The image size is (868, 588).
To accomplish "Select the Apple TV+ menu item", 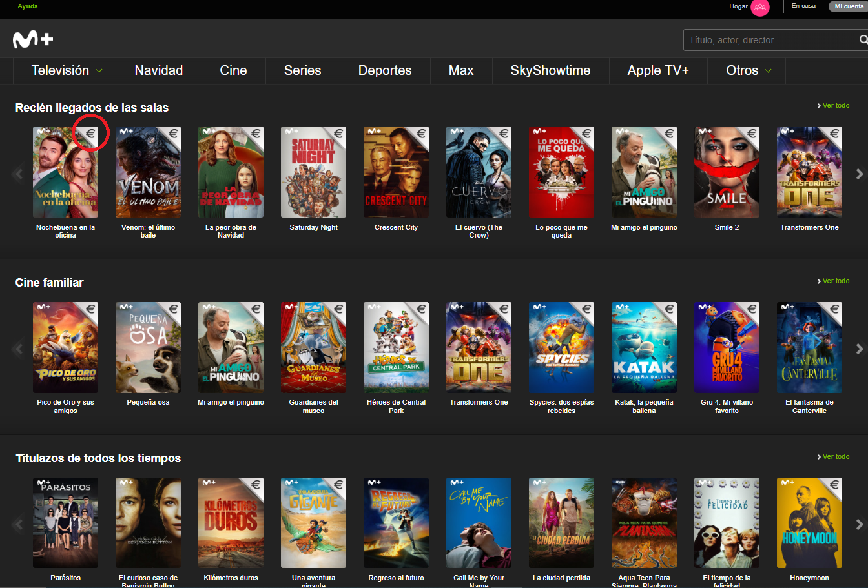I will click(x=658, y=71).
